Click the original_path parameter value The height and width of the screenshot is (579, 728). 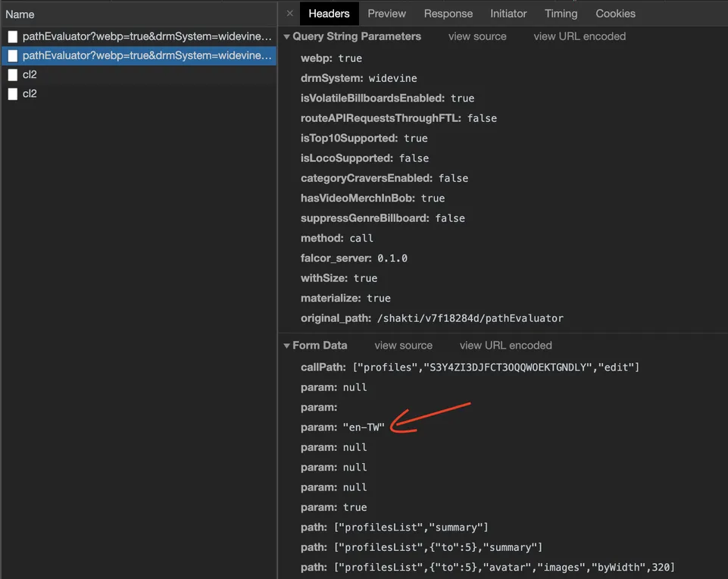[470, 318]
